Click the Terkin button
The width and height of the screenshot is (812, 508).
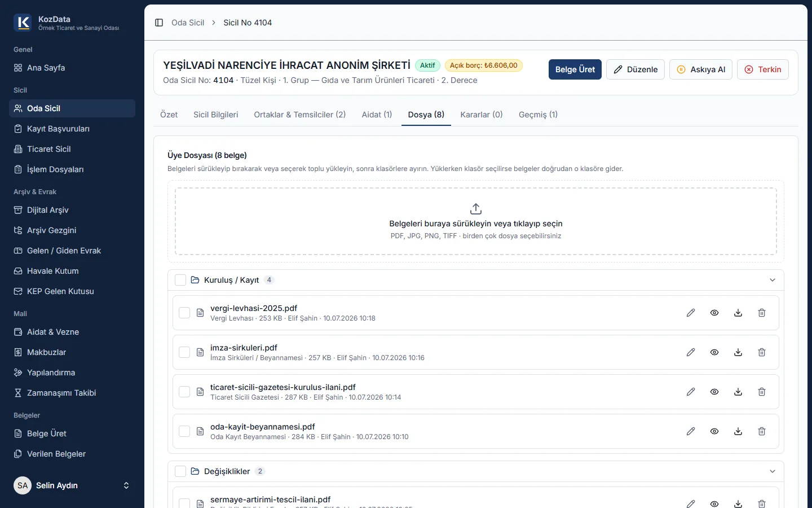[763, 69]
